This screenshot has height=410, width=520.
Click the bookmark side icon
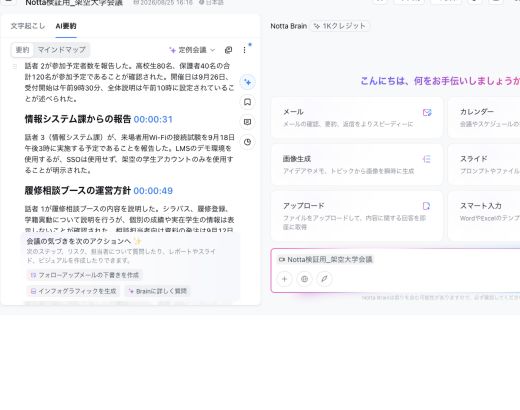[247, 102]
